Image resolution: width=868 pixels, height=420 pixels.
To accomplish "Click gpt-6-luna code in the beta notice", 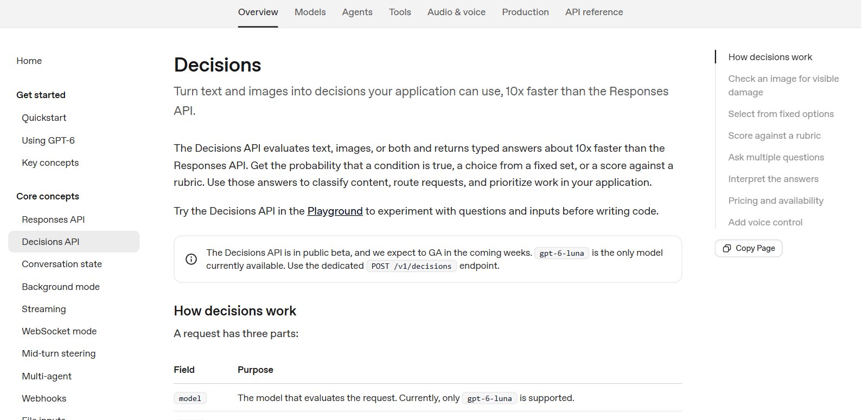I will click(x=561, y=253).
